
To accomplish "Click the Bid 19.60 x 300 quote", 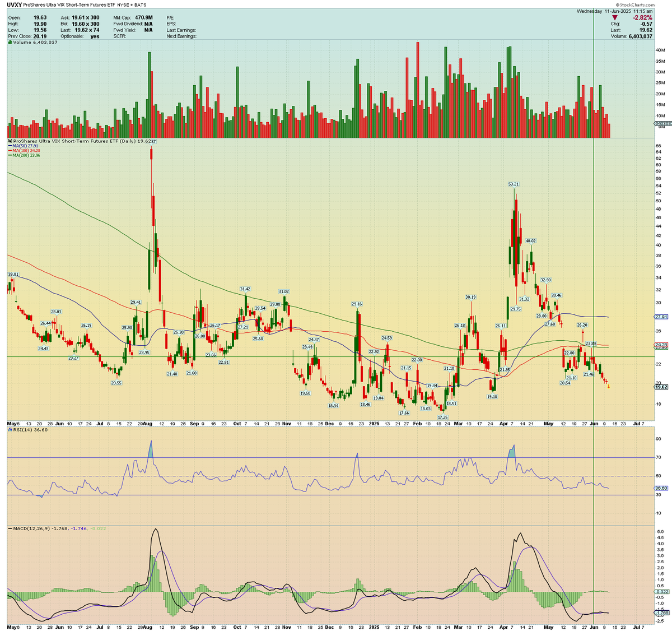I will pyautogui.click(x=80, y=24).
